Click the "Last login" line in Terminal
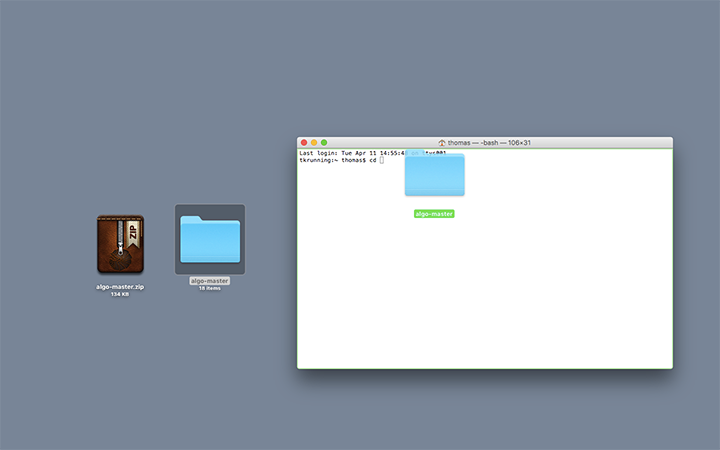The width and height of the screenshot is (720, 450). 373,153
